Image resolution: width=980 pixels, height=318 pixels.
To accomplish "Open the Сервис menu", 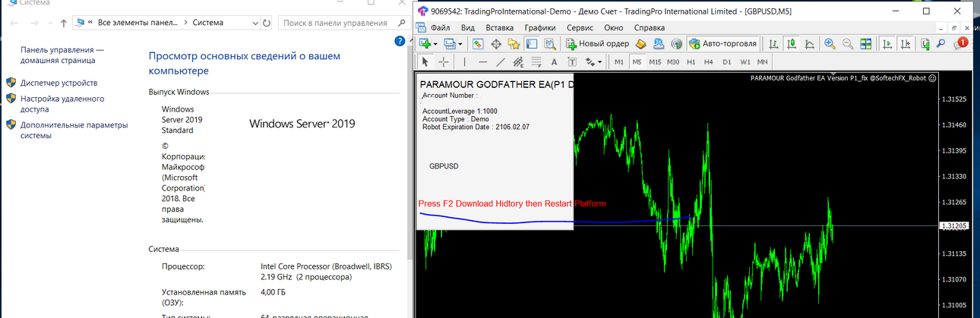I will coord(580,27).
